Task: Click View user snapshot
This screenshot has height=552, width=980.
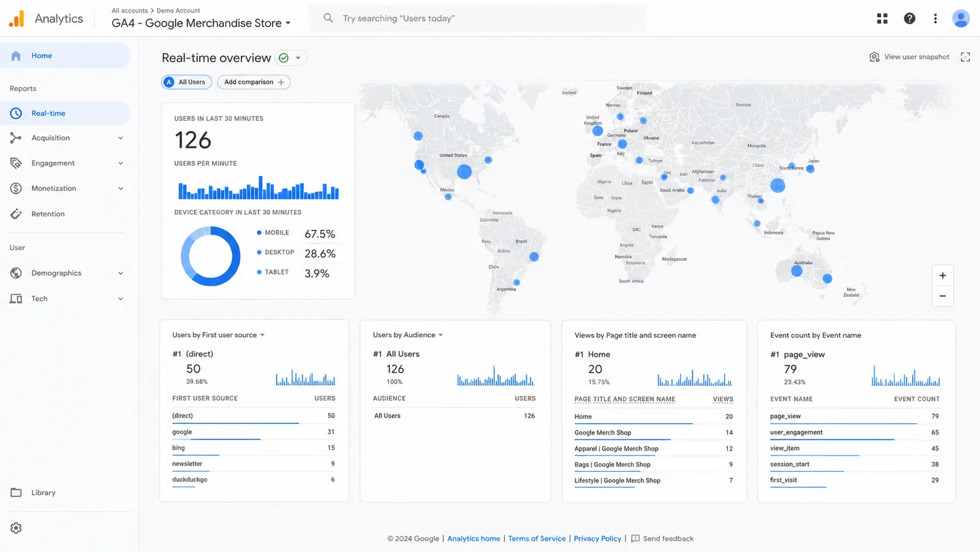Action: click(x=909, y=57)
